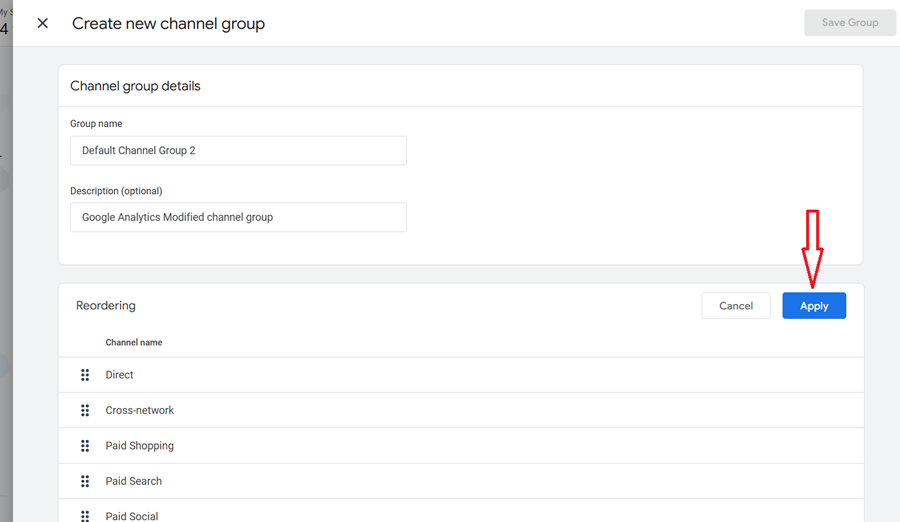Select the Paid Social channel name
900x522 pixels.
tap(131, 516)
